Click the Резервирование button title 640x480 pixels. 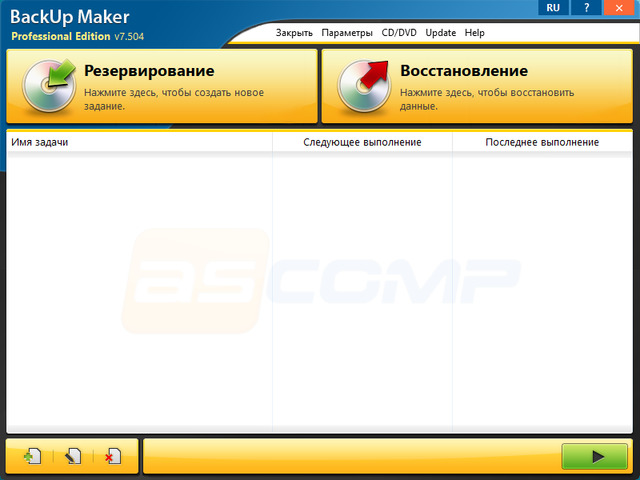149,72
